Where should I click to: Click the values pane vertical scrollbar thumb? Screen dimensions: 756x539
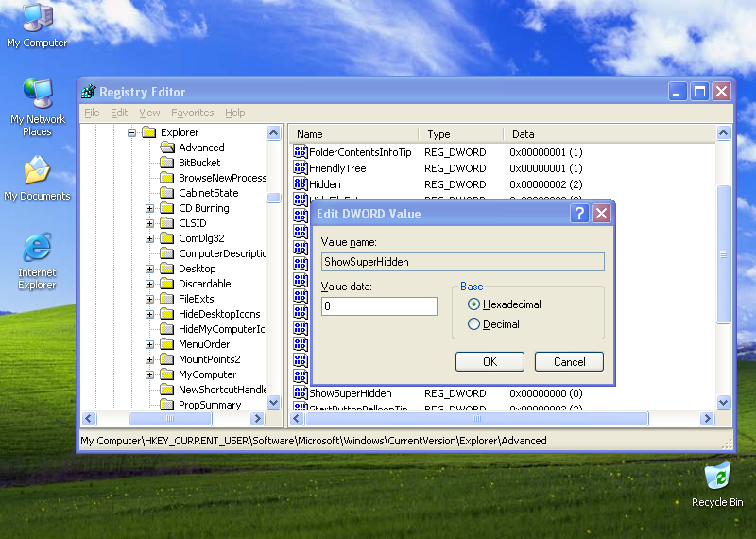point(723,254)
